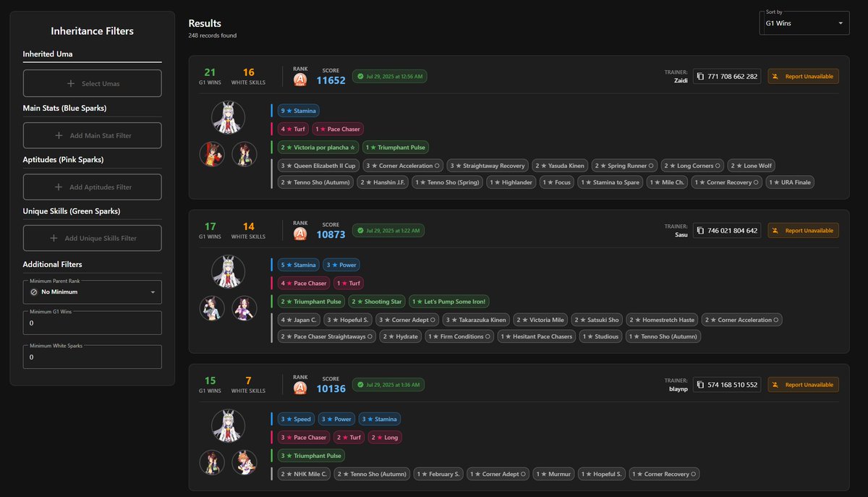
Task: Click the 5 star Stamina chip
Action: (298, 265)
